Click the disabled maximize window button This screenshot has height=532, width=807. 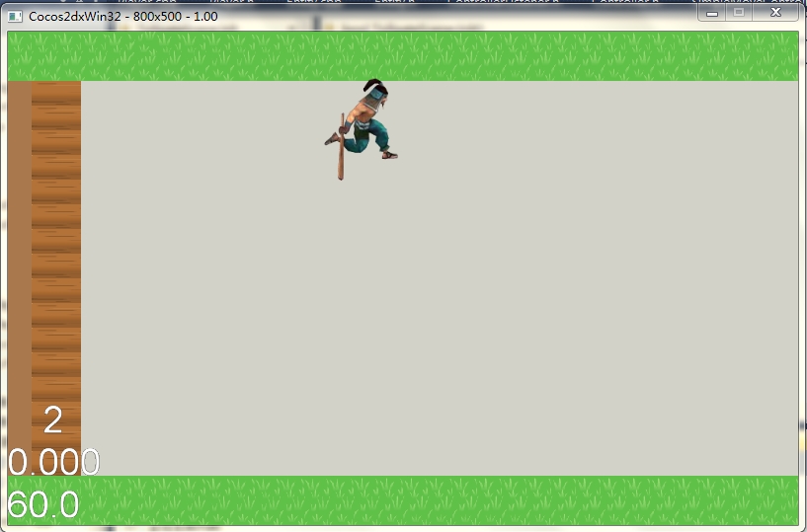click(739, 13)
